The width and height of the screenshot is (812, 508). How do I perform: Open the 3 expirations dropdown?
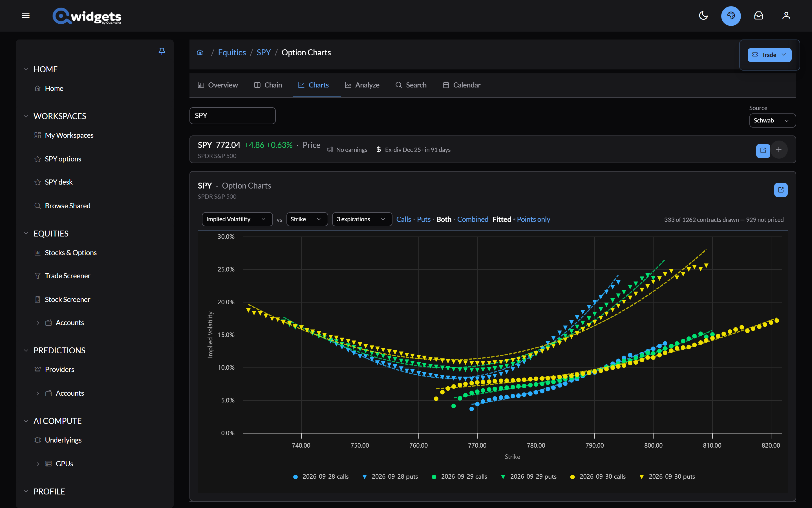(362, 219)
